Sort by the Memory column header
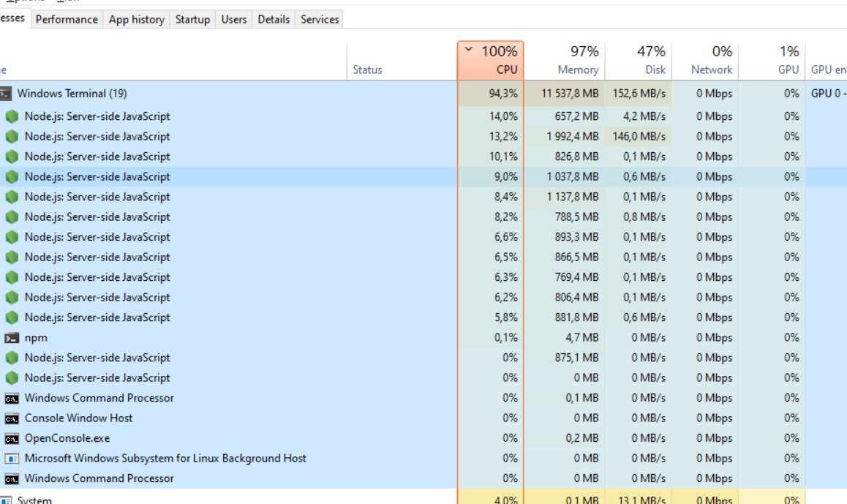Viewport: 847px width, 504px height. point(564,61)
